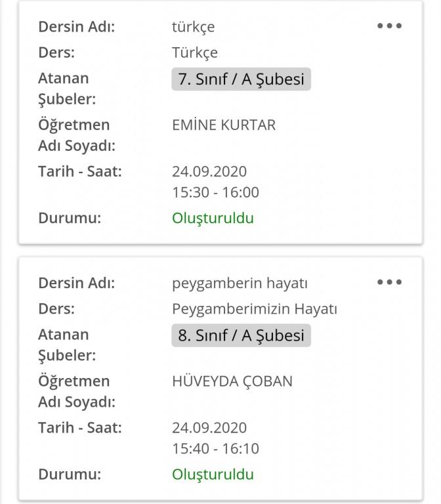Select the 7. Sınıf / A Şubesi badge
The image size is (441, 504).
(x=241, y=79)
